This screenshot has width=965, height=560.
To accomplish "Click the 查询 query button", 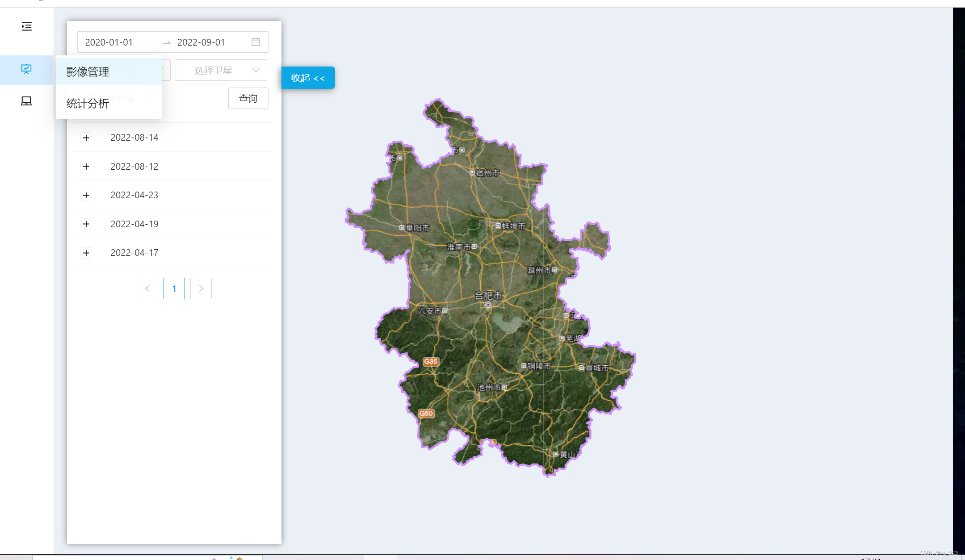I will pos(248,98).
